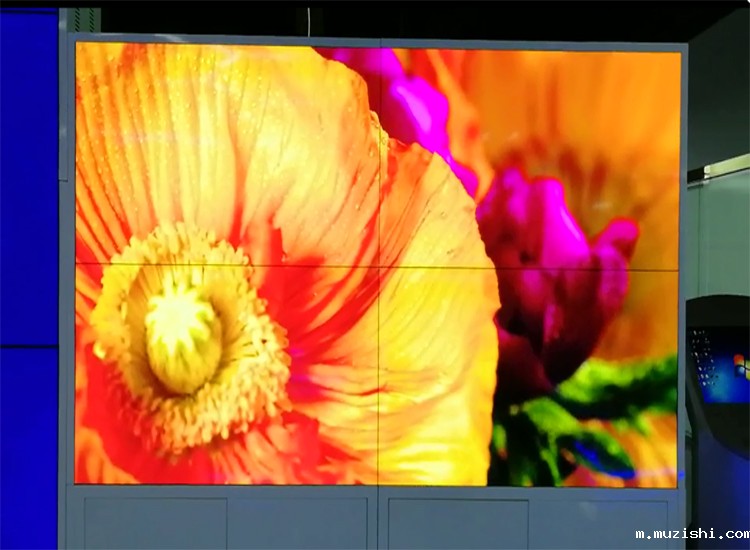Click the Windows logo on kiosk screen
The image size is (750, 550).
point(741,365)
